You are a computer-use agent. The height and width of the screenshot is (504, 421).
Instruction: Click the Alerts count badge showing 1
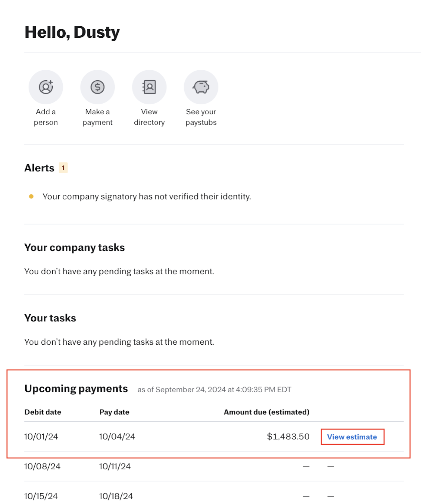(63, 168)
